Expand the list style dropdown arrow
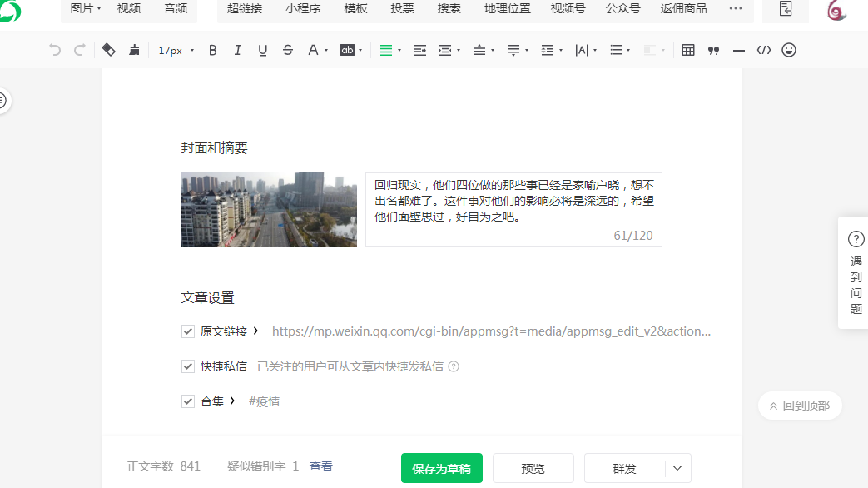868x488 pixels. pyautogui.click(x=628, y=51)
